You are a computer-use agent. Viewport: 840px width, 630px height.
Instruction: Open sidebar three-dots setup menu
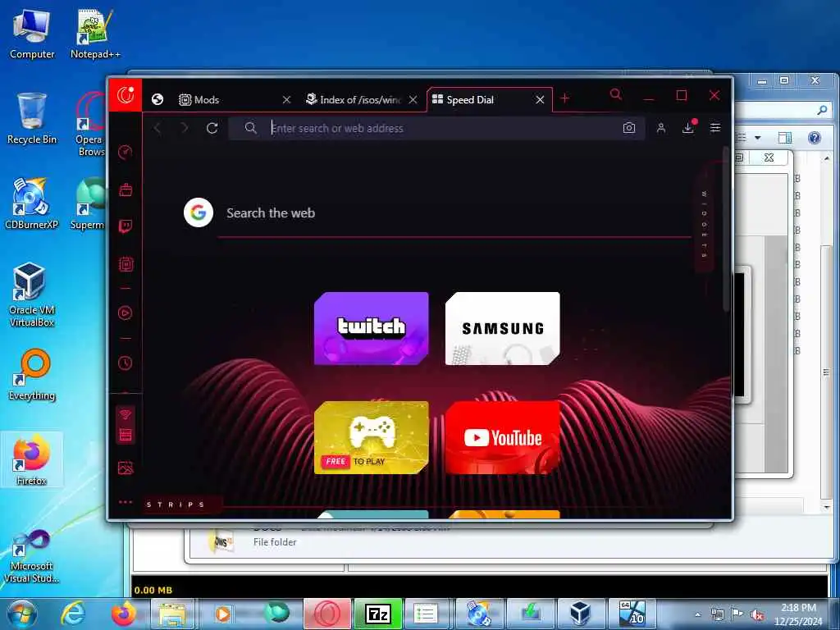[126, 502]
